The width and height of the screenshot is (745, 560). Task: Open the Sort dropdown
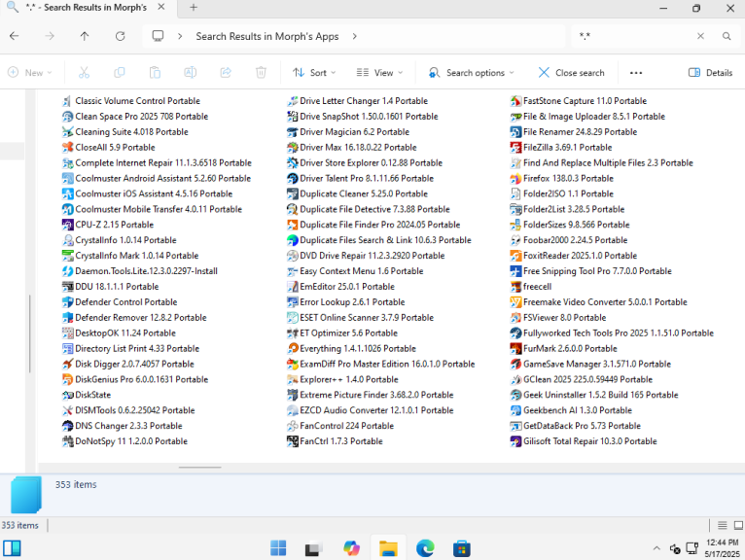pos(314,73)
